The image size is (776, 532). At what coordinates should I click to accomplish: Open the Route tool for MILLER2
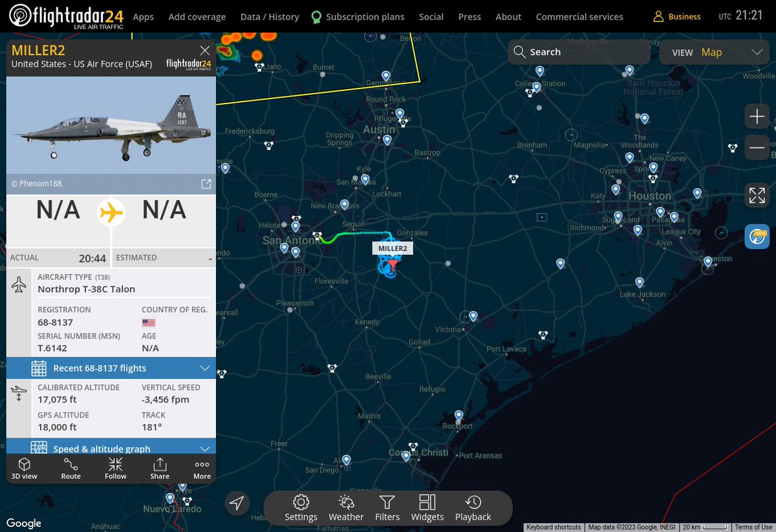pos(70,468)
